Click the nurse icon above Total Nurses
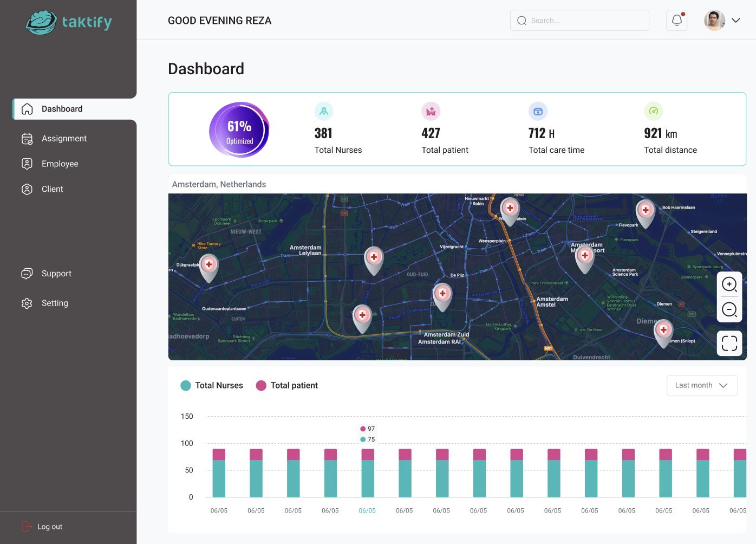This screenshot has width=756, height=544. (x=323, y=111)
